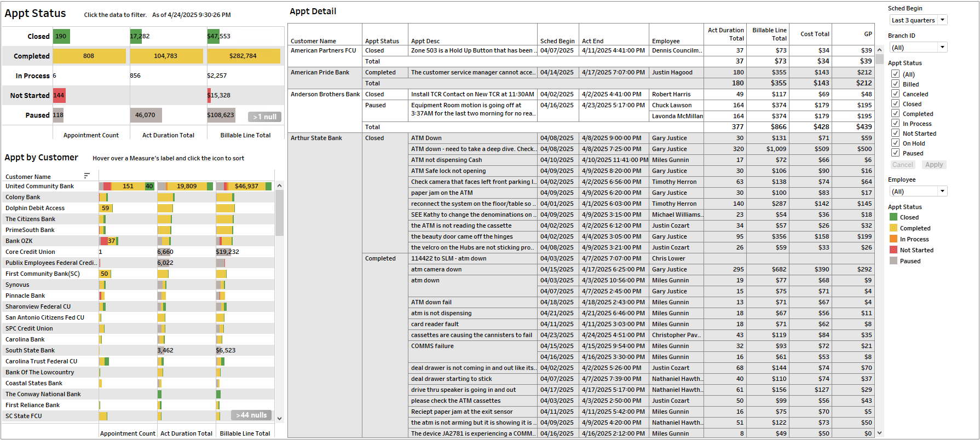This screenshot has width=980, height=440.
Task: Click the Act End column header
Action: [592, 41]
